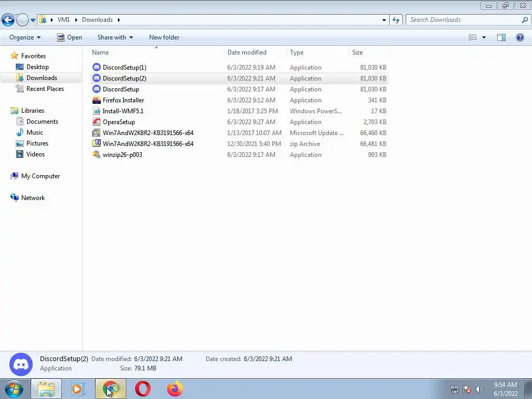
Task: Click the Open toolbar button
Action: [x=70, y=37]
